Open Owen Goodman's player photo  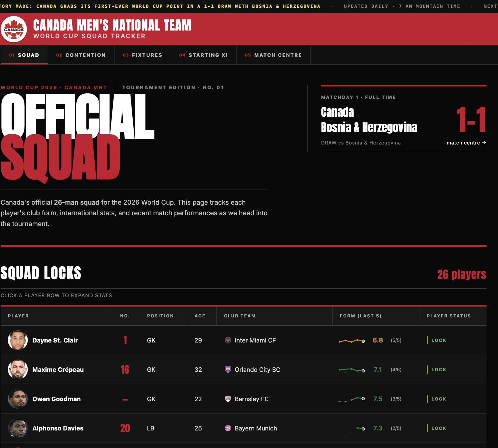[18, 399]
